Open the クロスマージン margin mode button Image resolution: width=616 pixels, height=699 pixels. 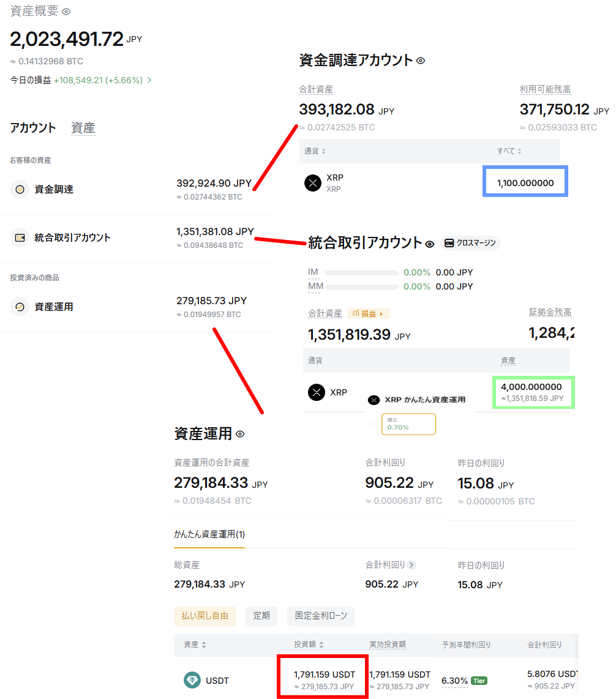click(470, 243)
